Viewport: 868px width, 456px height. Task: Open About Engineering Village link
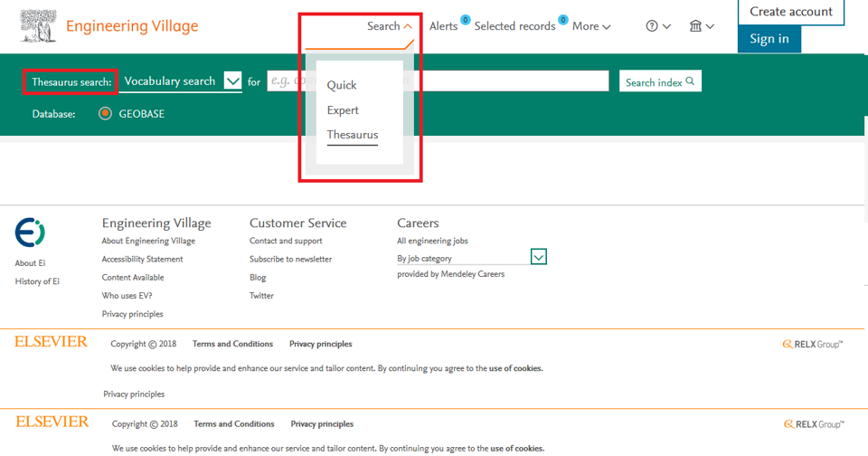148,241
